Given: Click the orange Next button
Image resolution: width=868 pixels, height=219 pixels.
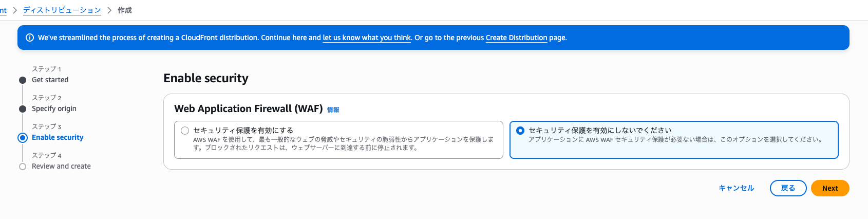Looking at the screenshot, I should click(x=830, y=188).
